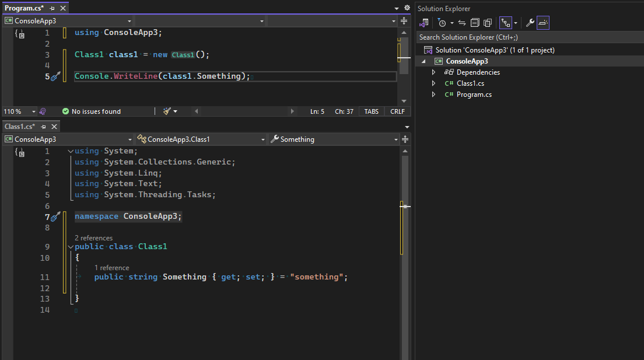Close the Program.cs* tab
The width and height of the screenshot is (644, 360).
click(63, 8)
